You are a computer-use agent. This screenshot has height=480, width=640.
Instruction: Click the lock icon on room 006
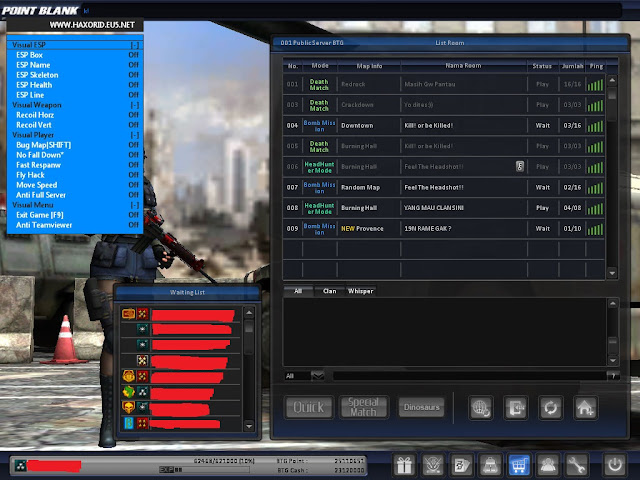tap(520, 166)
